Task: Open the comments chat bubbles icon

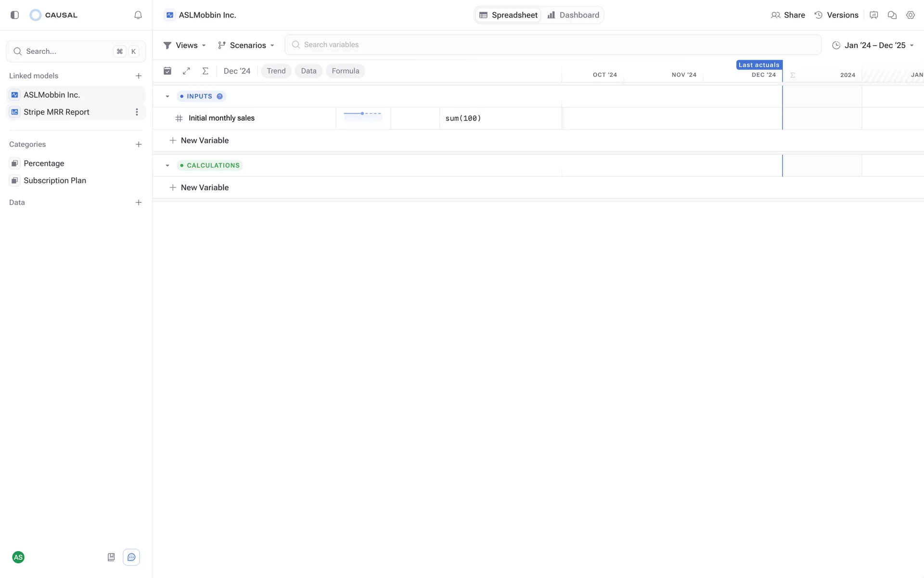Action: coord(892,15)
